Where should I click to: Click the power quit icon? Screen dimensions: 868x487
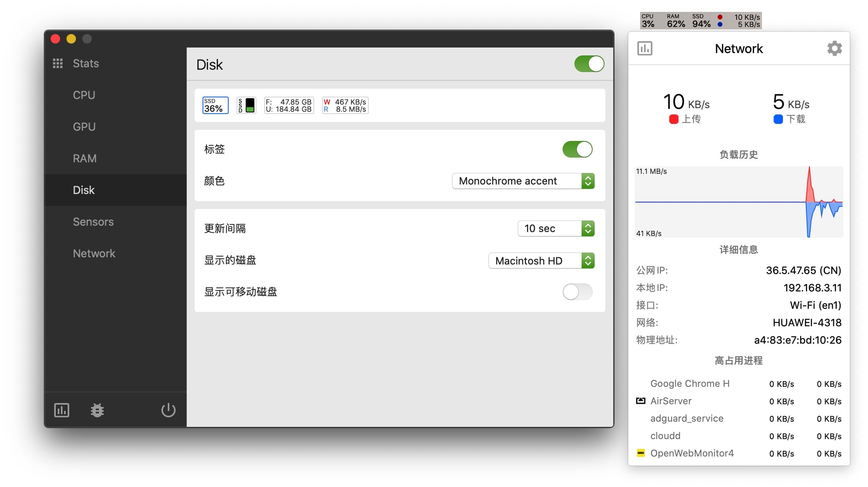[x=168, y=410]
